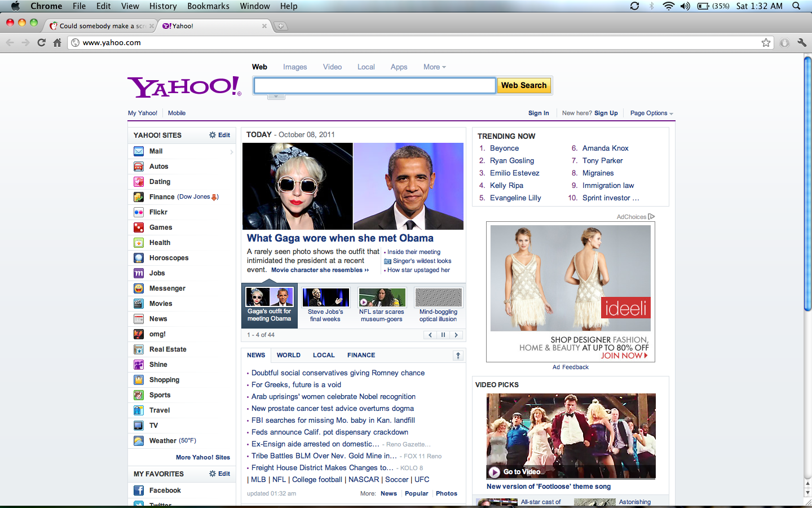Click the News newspaper icon
This screenshot has height=508, width=812.
(139, 319)
